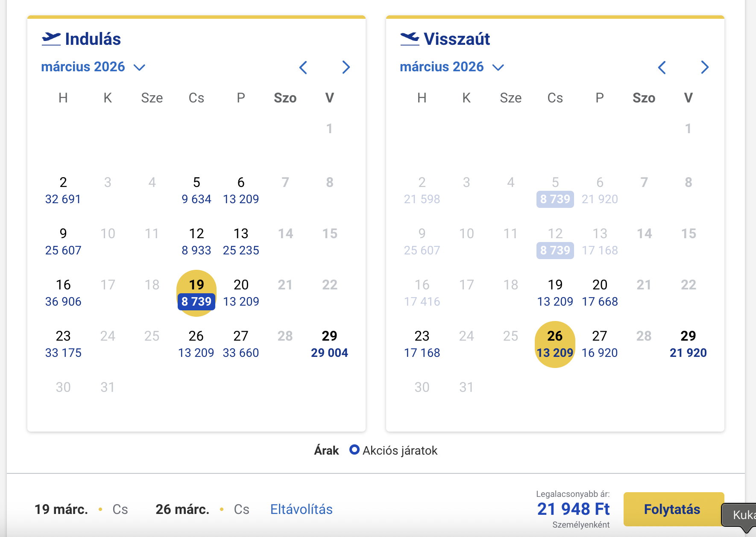756x537 pixels.
Task: Go to next month in Visszaút calendar
Action: point(705,67)
